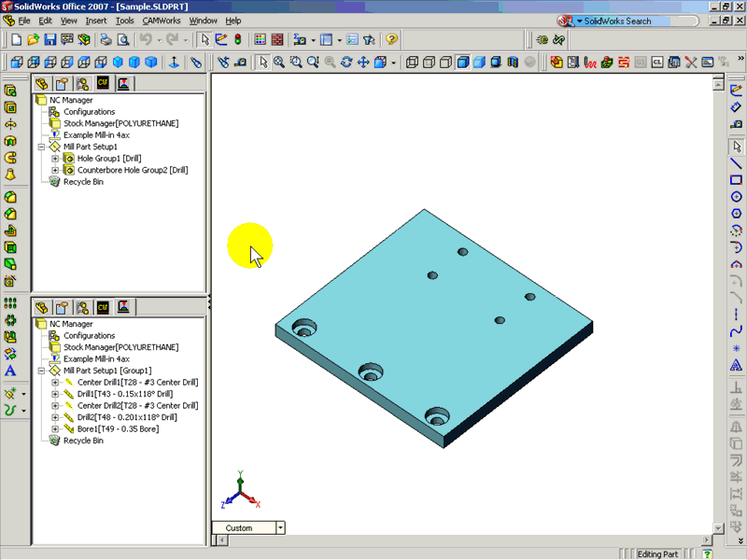Collapse Mill Part Setup1 in upper tree
The width and height of the screenshot is (747, 560).
click(41, 147)
